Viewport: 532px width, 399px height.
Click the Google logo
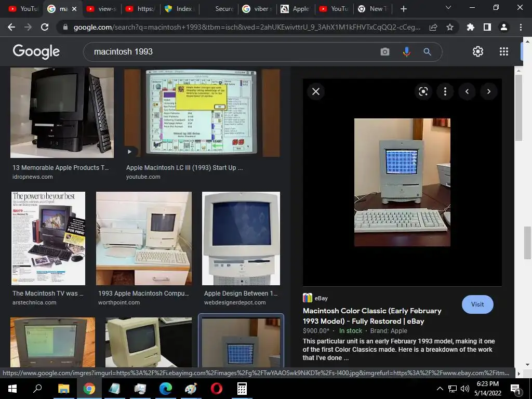[36, 51]
